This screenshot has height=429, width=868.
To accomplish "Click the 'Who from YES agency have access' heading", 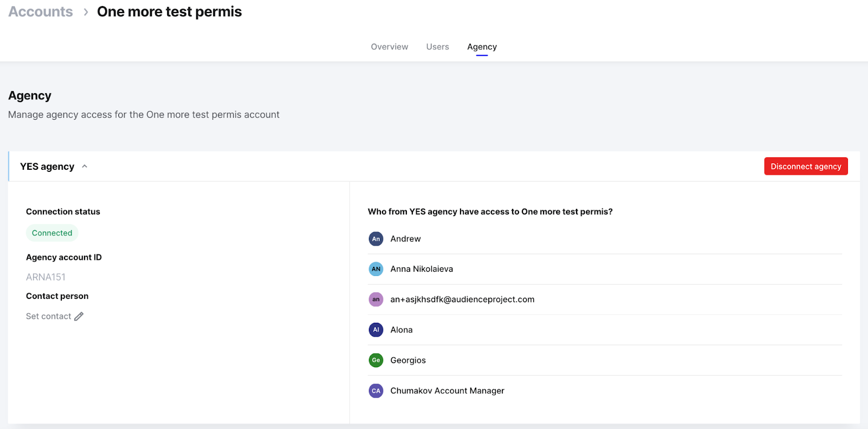I will [490, 212].
